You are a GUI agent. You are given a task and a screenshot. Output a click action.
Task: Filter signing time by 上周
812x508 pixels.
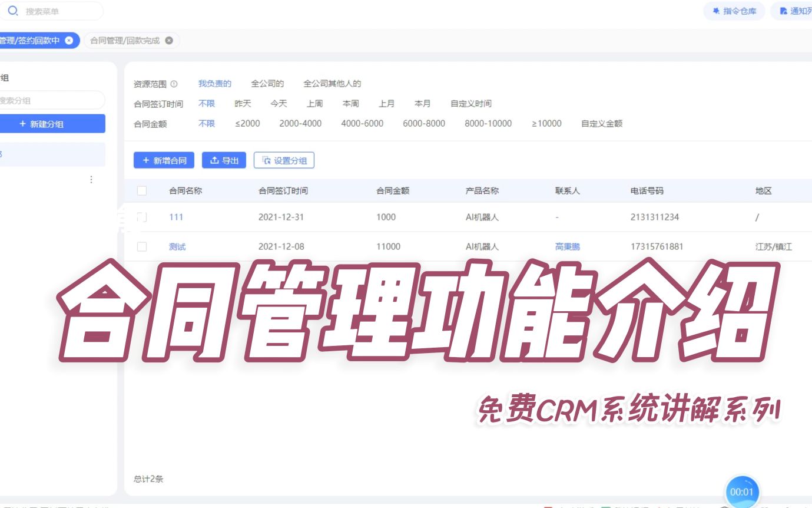tap(314, 104)
